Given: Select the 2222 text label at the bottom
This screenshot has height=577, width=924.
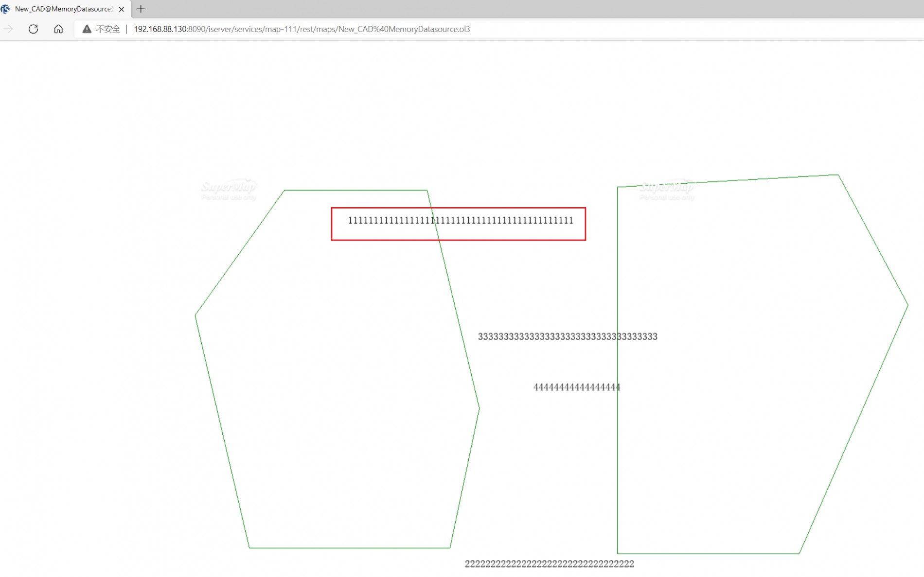Looking at the screenshot, I should pos(549,564).
